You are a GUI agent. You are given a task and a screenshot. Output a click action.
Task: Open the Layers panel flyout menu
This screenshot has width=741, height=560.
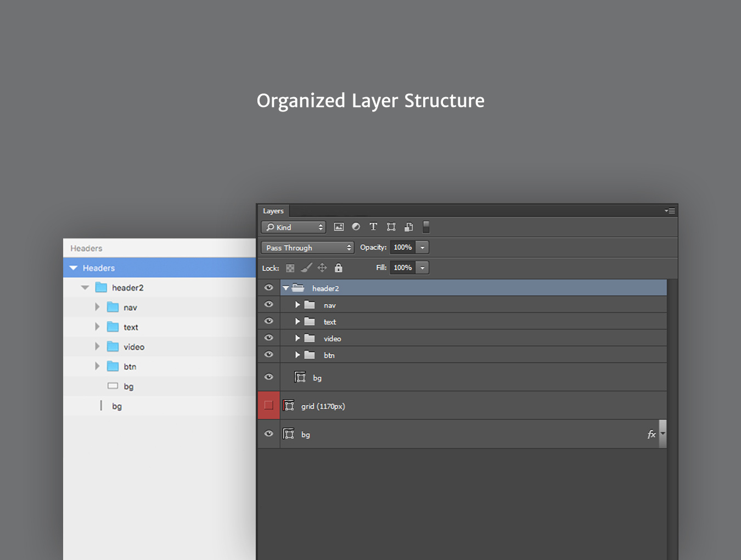[x=670, y=211]
